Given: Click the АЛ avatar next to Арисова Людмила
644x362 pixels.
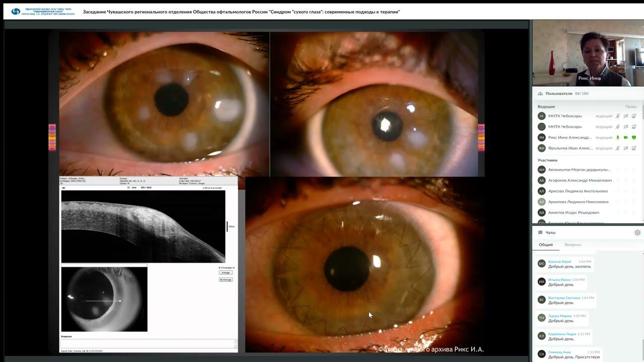Looking at the screenshot, I should pos(541,191).
